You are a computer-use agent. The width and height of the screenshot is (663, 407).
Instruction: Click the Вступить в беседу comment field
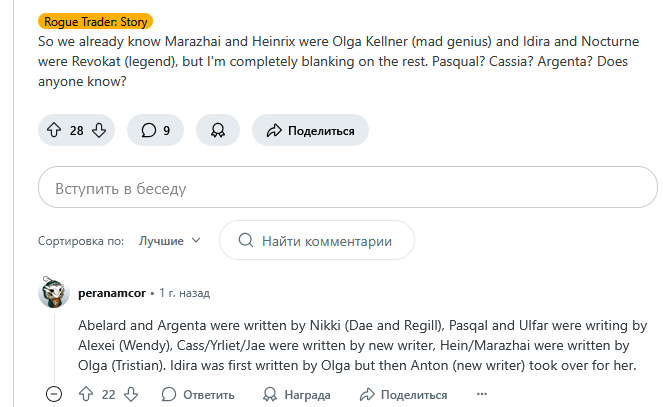tap(347, 188)
